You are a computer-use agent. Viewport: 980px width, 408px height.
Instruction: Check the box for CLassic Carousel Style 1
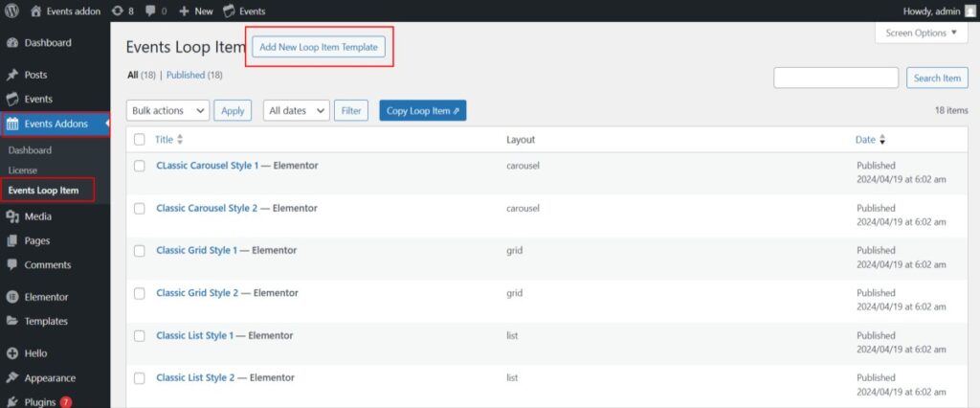tap(140, 166)
